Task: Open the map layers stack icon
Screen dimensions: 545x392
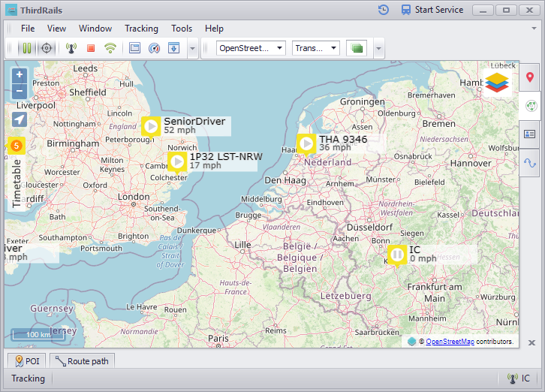Action: pos(496,80)
